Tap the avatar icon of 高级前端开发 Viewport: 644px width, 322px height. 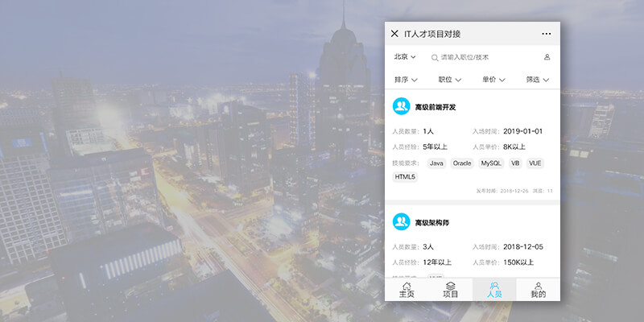(401, 106)
